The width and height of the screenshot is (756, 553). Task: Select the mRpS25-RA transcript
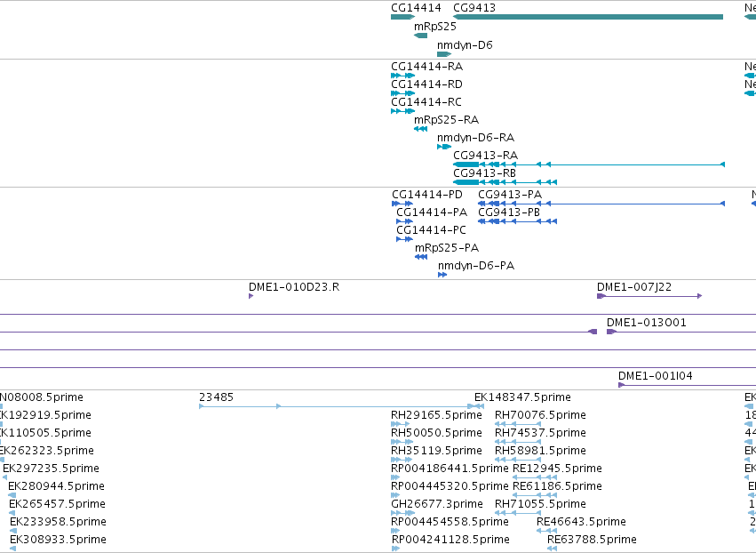[420, 129]
